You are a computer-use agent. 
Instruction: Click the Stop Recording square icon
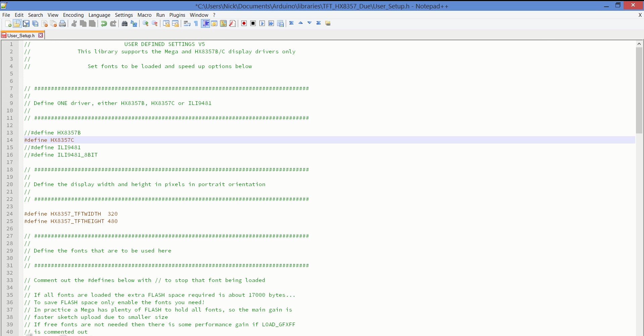[x=253, y=23]
